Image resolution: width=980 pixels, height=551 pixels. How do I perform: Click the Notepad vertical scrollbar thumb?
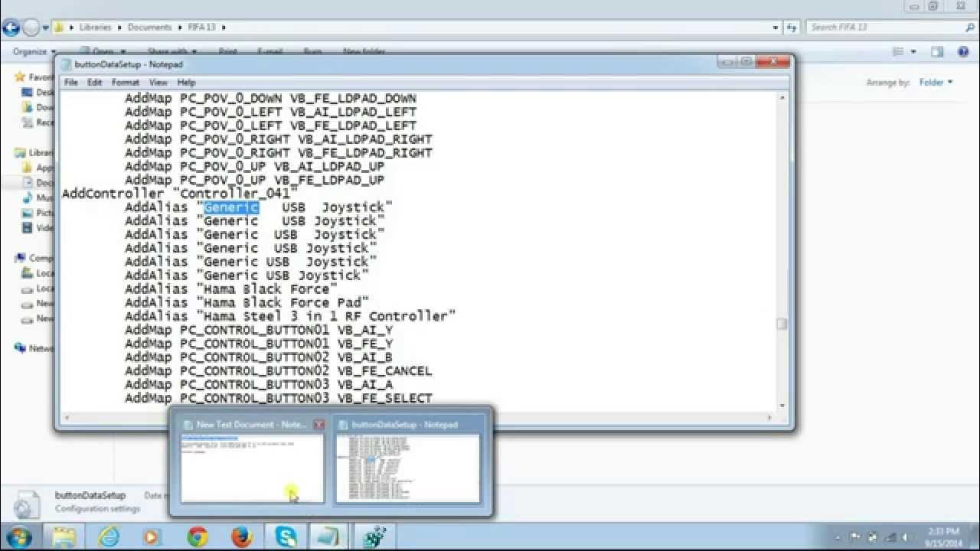click(782, 324)
